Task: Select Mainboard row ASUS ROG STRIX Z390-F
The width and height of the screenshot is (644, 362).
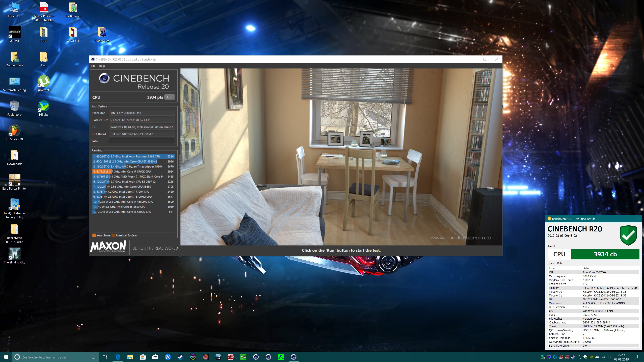Action: (594, 303)
